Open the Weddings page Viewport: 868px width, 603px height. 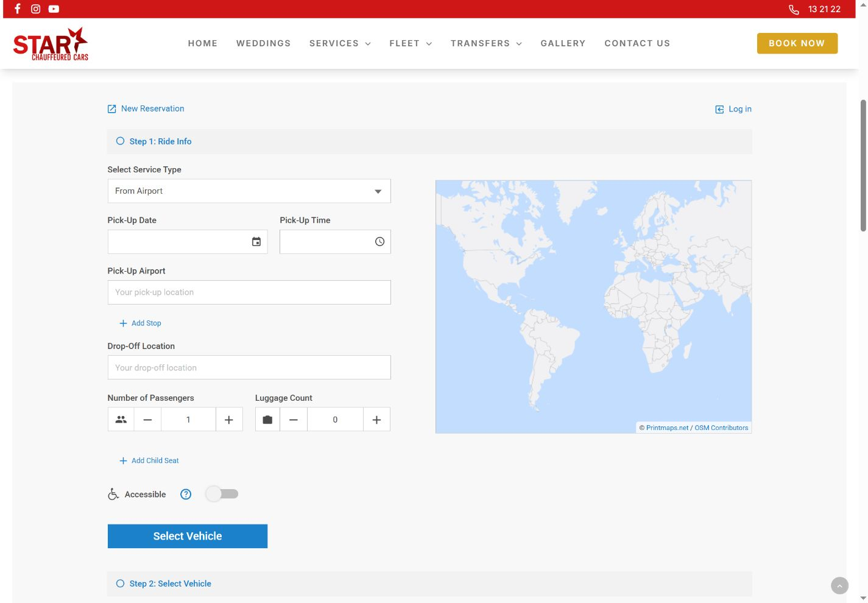point(264,43)
